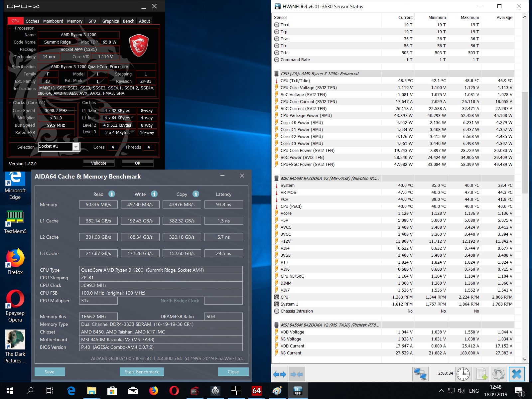Open HWiNFO sensor settings gear icon
This screenshot has width=532, height=399.
pyautogui.click(x=498, y=374)
